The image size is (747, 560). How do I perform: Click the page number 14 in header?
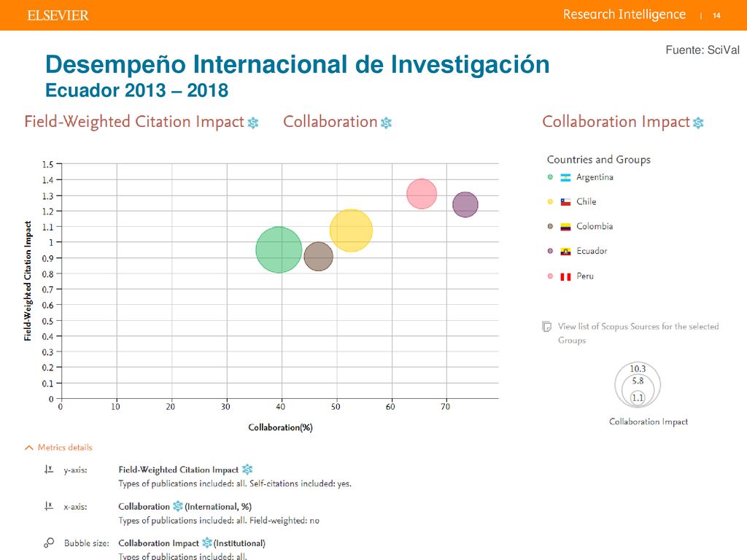point(716,16)
